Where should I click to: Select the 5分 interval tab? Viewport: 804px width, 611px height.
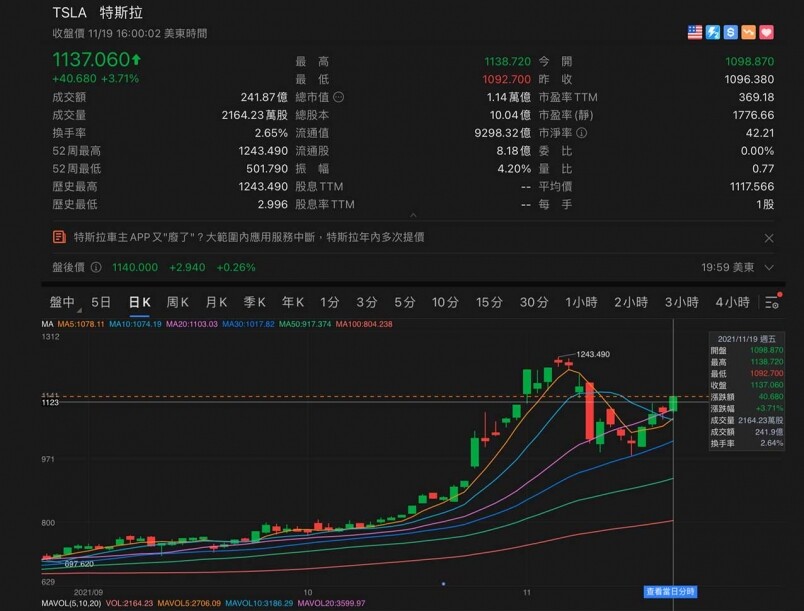point(405,302)
